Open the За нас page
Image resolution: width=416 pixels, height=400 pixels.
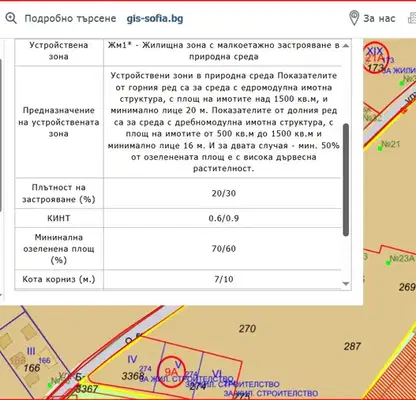pos(379,18)
